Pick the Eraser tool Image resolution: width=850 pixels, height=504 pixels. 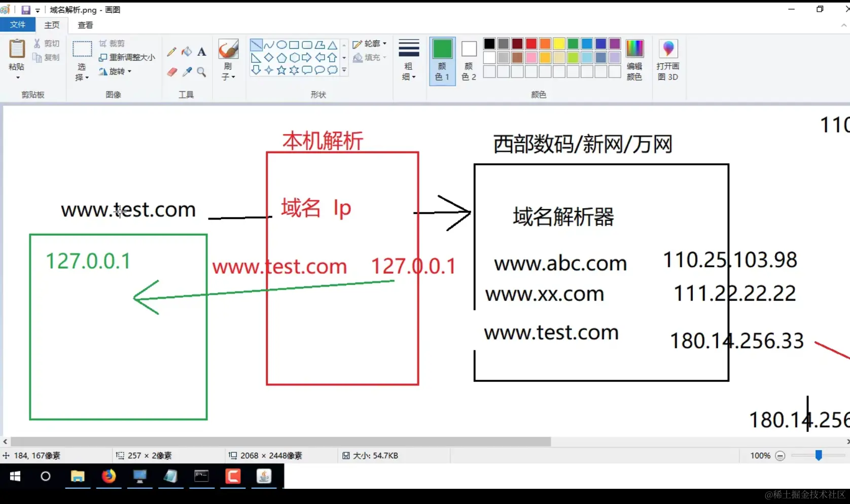[171, 71]
